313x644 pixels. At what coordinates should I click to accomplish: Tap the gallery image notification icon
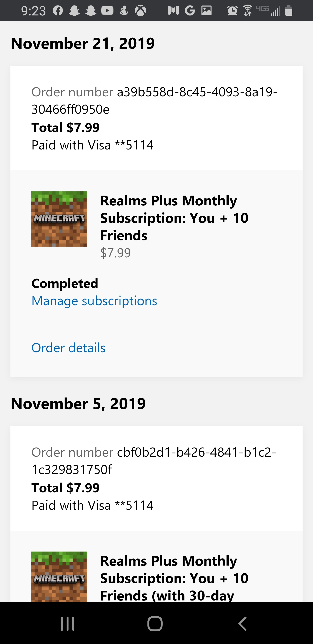click(206, 10)
